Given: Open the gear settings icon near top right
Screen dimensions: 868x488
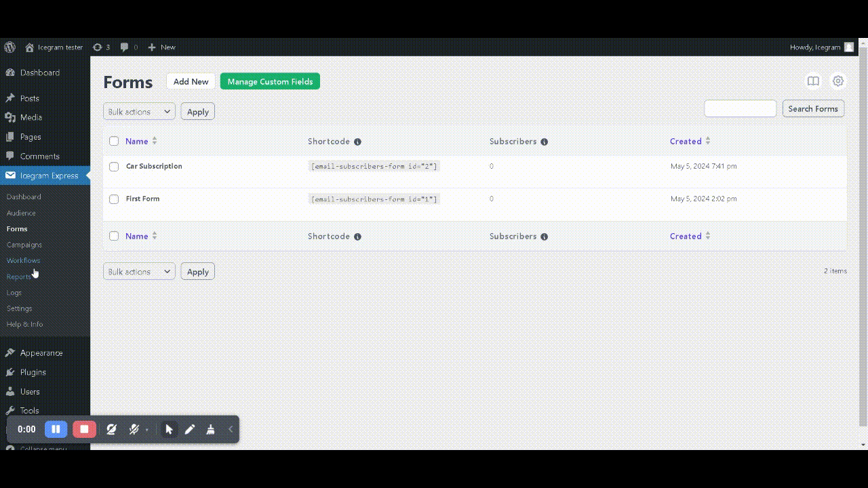Looking at the screenshot, I should tap(838, 81).
